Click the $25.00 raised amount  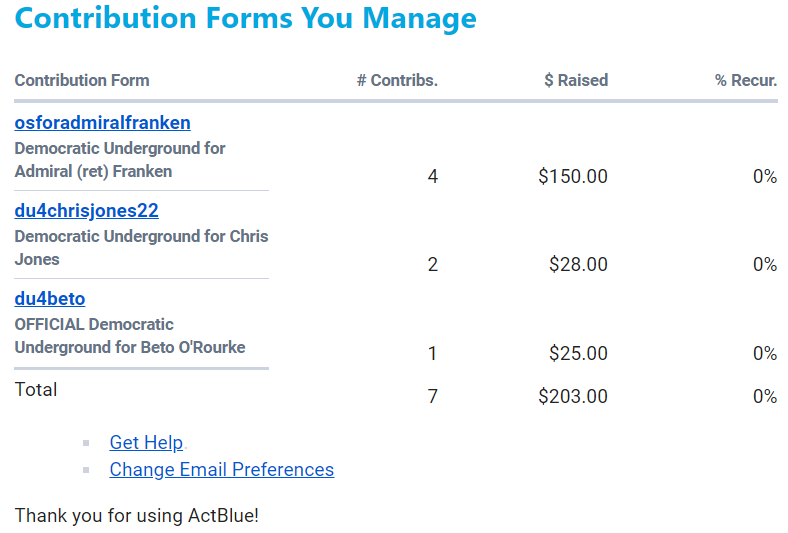coord(578,353)
